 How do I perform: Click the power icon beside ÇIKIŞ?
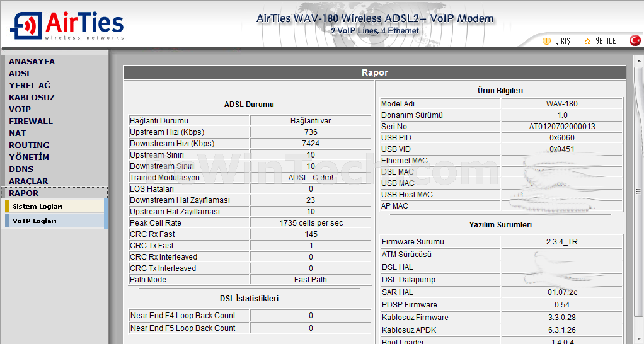pos(546,41)
